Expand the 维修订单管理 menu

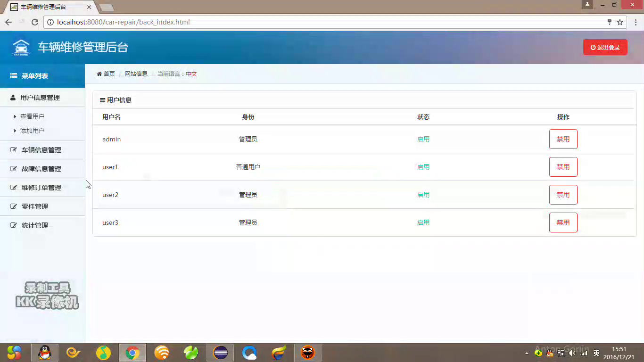point(42,188)
